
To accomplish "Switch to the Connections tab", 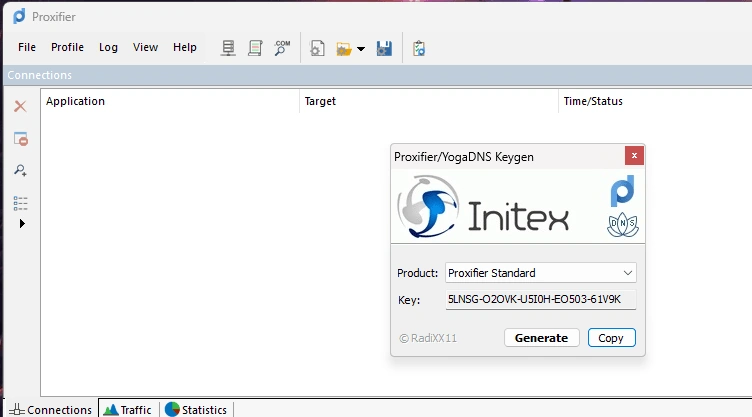I will click(50, 409).
